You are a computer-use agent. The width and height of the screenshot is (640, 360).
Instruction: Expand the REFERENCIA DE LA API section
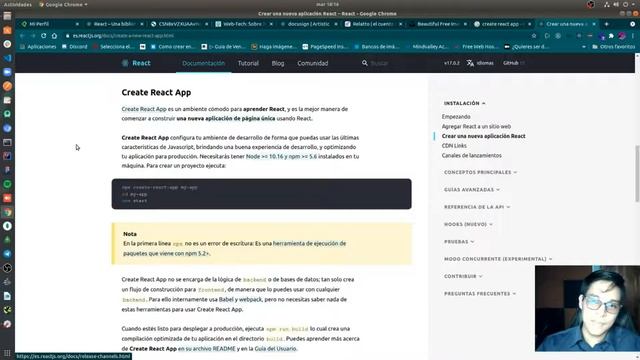(x=477, y=207)
